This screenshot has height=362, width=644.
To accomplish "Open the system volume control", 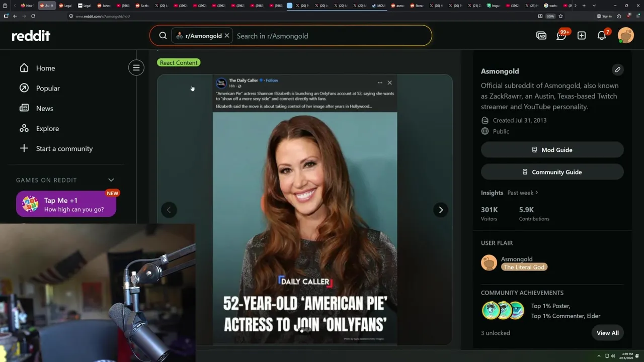I will point(613,356).
